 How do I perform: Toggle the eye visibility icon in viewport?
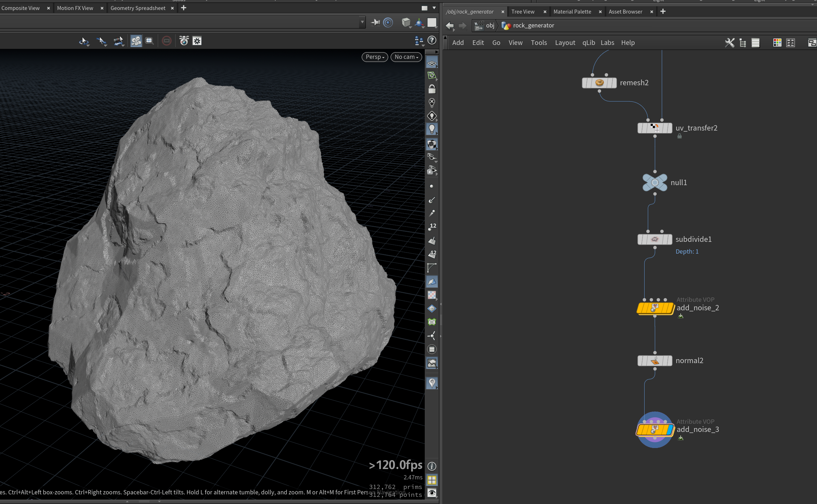pos(432,493)
